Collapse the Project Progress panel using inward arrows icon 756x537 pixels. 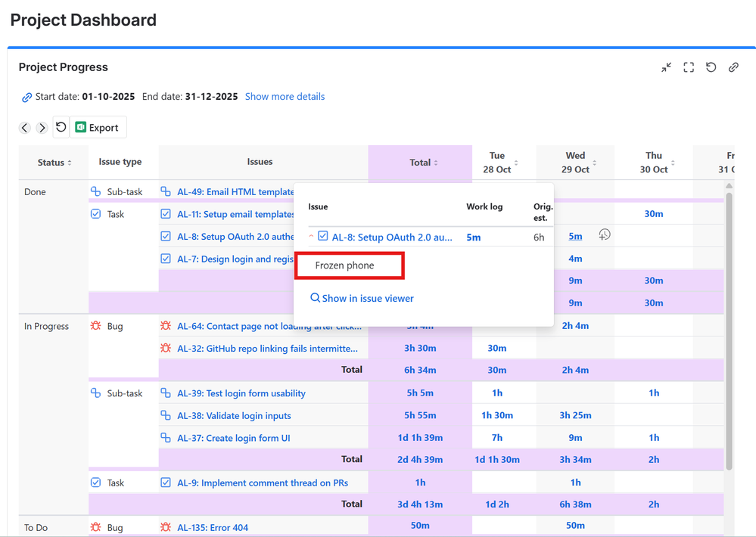coord(666,67)
